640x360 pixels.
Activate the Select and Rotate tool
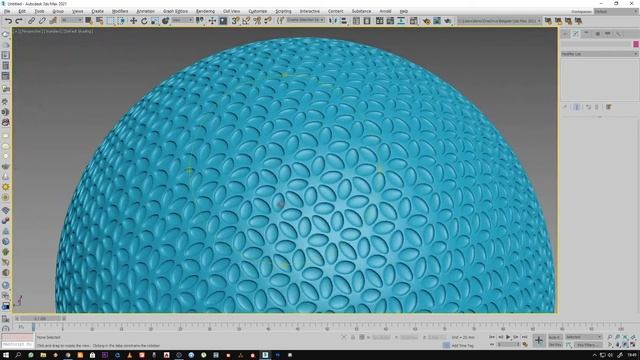[x=144, y=20]
